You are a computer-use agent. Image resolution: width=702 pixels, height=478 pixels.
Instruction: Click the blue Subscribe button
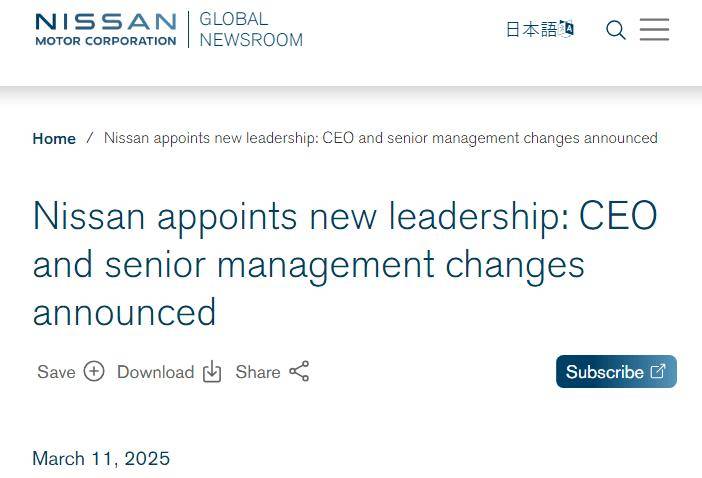[x=616, y=371]
